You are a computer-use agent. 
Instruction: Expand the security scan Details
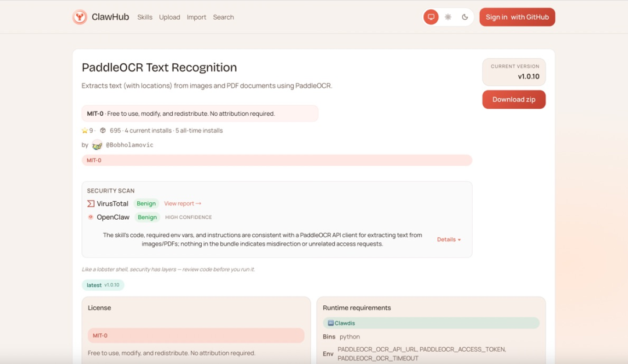tap(448, 240)
